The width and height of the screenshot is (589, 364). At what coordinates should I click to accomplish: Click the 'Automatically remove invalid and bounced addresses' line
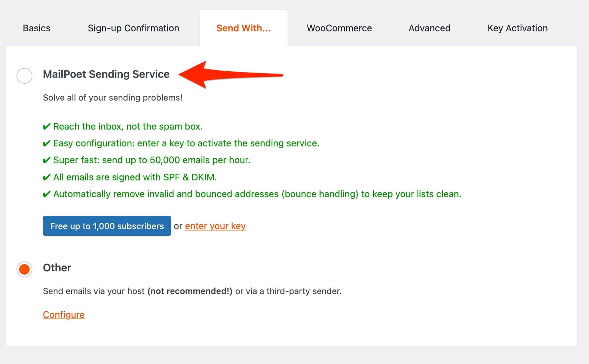252,194
